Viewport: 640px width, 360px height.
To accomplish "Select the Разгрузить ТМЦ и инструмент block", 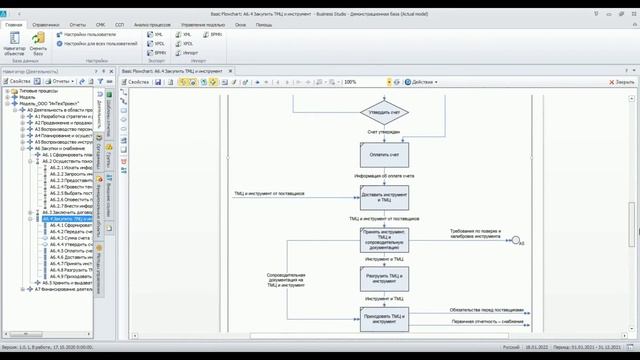I will [384, 279].
